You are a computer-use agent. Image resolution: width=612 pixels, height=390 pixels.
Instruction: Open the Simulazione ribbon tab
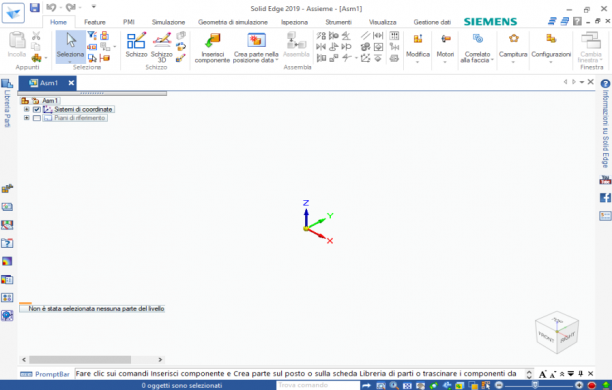[x=168, y=22]
